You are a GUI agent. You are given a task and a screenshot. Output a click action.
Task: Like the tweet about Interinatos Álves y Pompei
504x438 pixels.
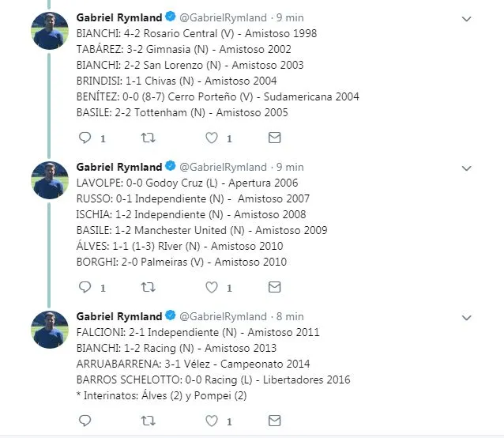tap(211, 421)
